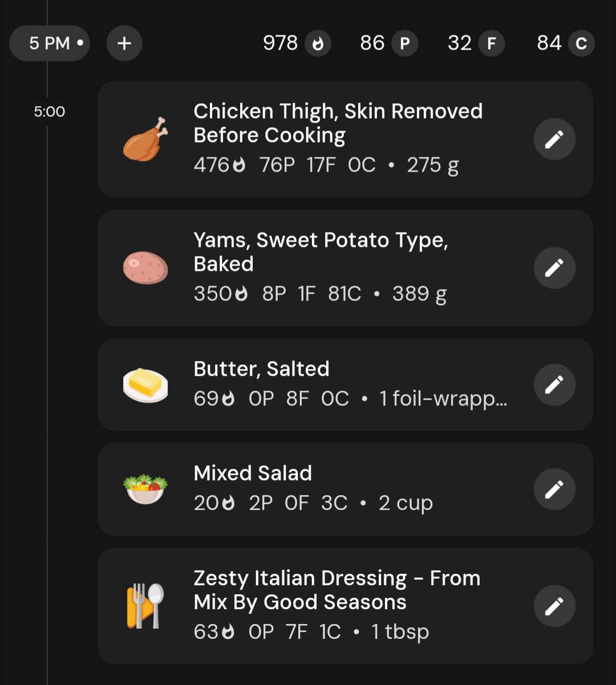Screen dimensions: 616x685
Task: Open Butter serving size '1 foil-wrapp...' text
Action: (443, 399)
